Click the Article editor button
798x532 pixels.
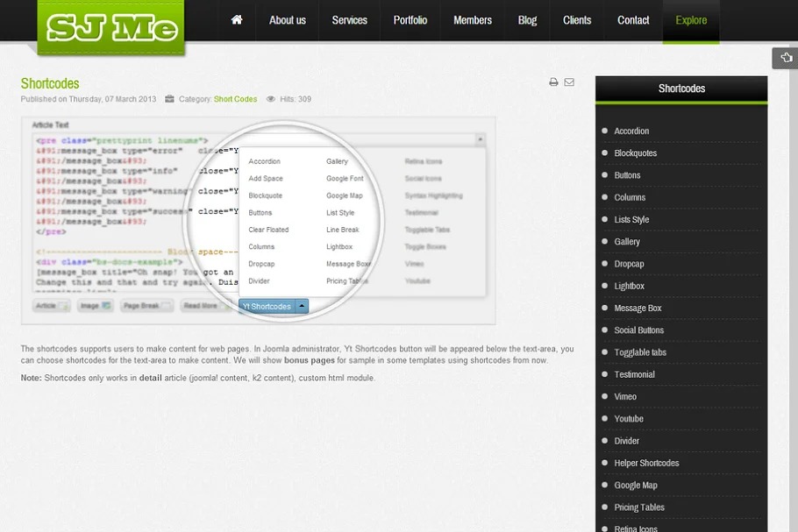click(x=47, y=306)
